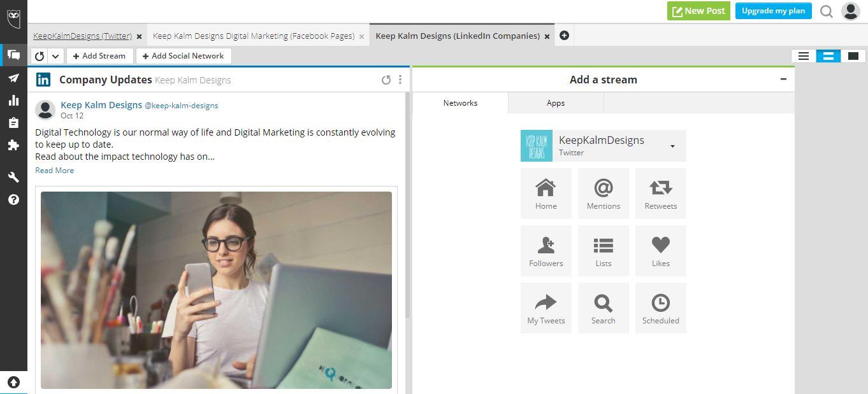868x394 pixels.
Task: Open the Analytics bar-chart icon in sidebar
Action: click(x=13, y=100)
